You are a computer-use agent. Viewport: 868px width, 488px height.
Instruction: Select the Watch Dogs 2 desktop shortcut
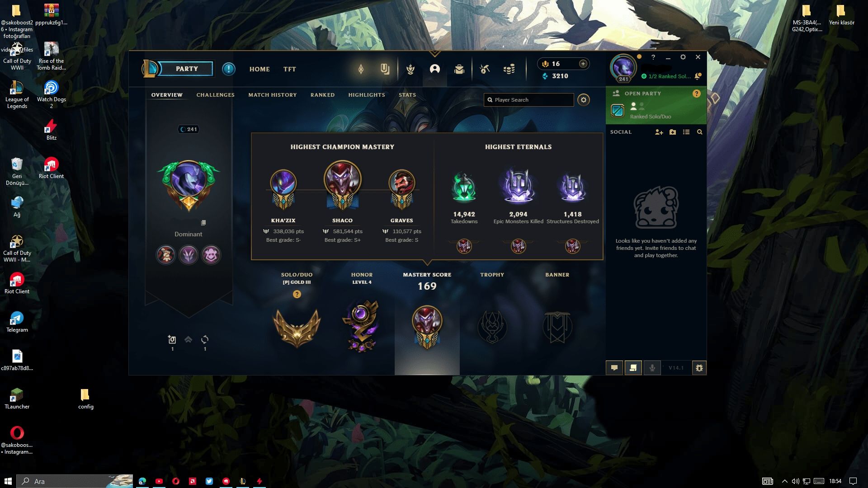click(x=51, y=94)
